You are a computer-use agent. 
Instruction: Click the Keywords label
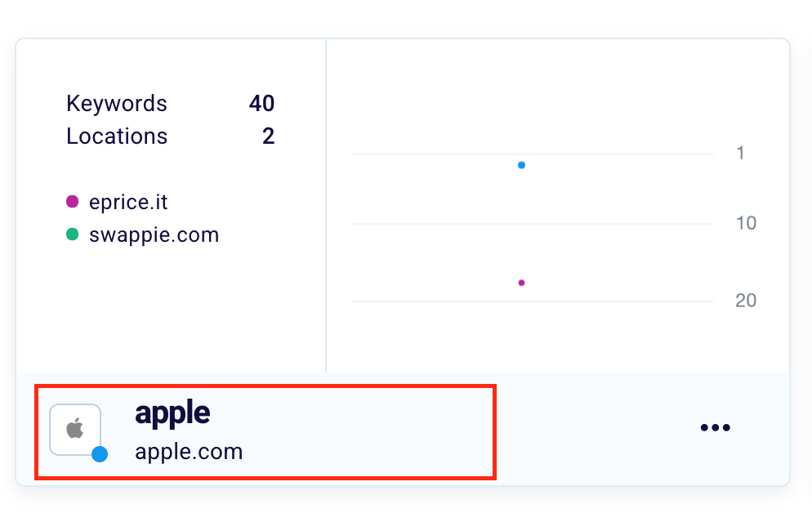[x=117, y=104]
